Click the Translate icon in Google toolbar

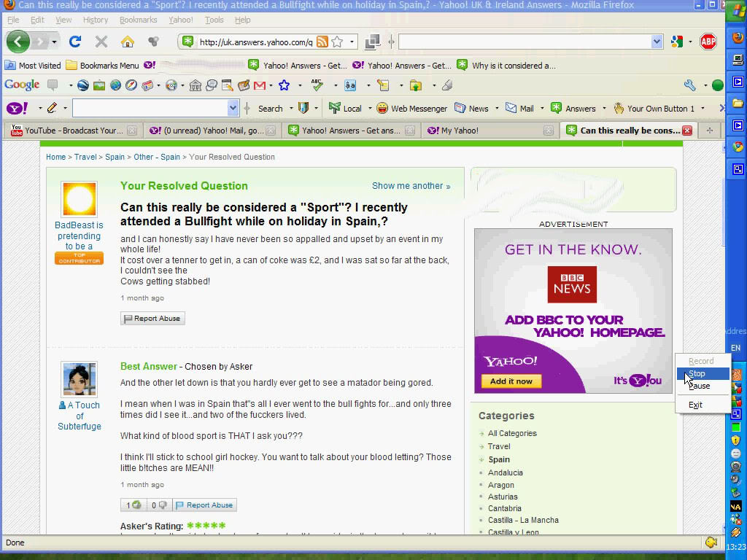350,86
